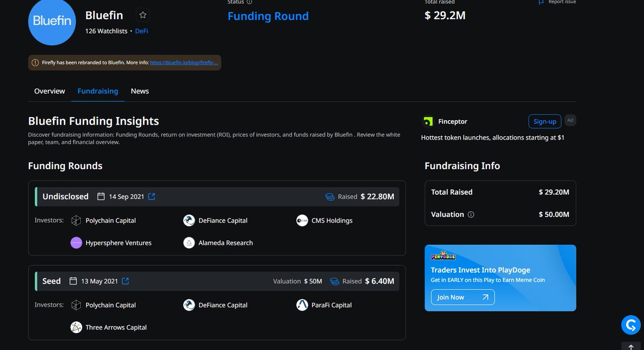The height and width of the screenshot is (350, 644).
Task: Click the Report issue link
Action: pos(562,2)
